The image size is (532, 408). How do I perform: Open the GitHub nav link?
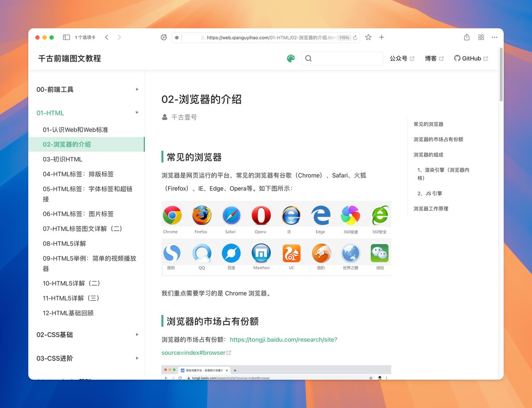pyautogui.click(x=471, y=59)
